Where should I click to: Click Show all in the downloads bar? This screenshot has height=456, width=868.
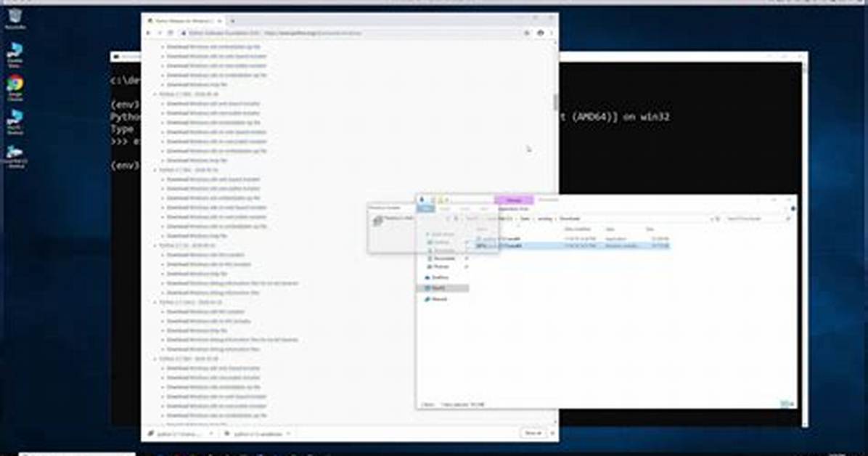533,433
